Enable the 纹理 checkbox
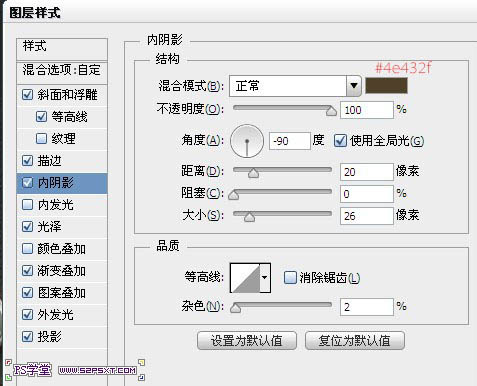477x386 pixels. tap(41, 138)
